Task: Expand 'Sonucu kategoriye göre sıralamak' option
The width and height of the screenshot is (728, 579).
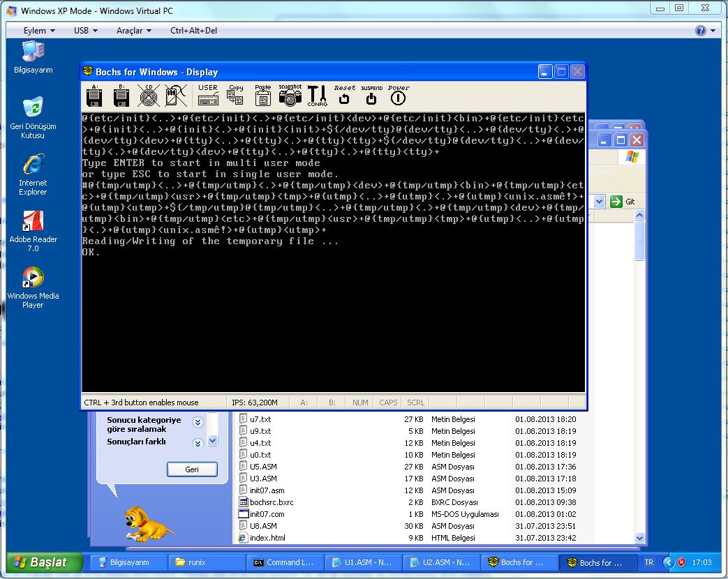Action: pyautogui.click(x=198, y=422)
